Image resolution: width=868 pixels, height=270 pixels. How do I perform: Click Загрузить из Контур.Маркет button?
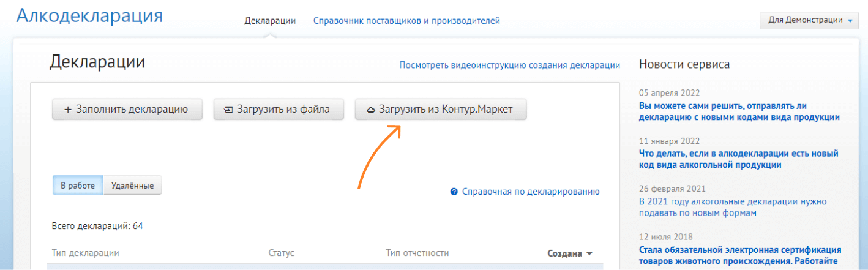[440, 110]
